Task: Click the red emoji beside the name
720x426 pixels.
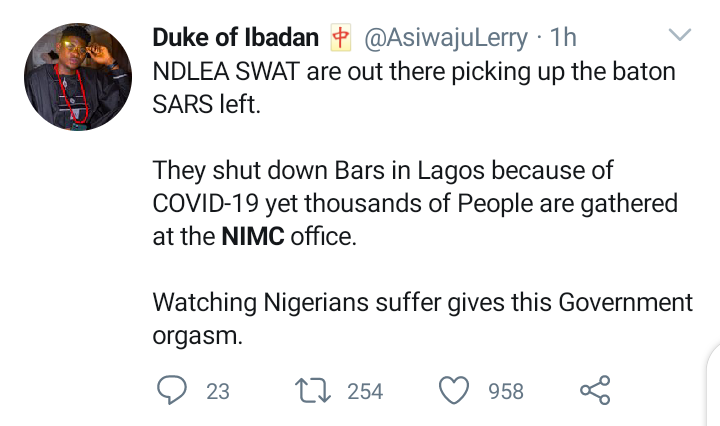Action: click(x=341, y=39)
